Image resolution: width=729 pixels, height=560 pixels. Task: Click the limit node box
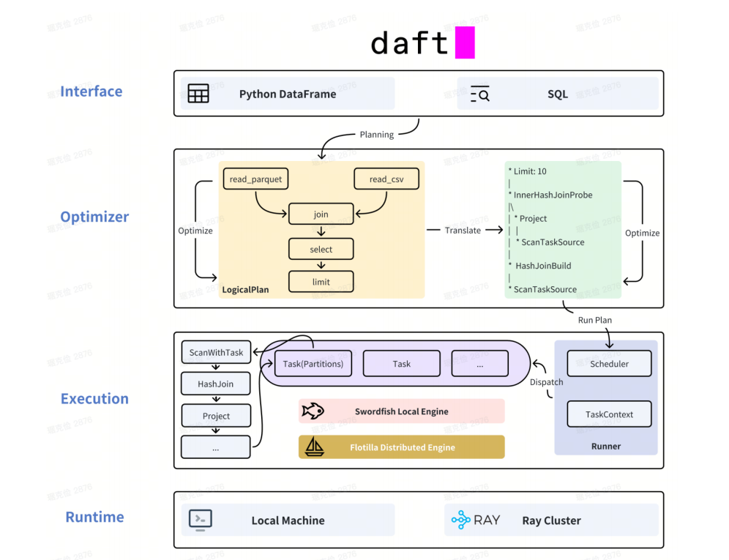(x=321, y=282)
